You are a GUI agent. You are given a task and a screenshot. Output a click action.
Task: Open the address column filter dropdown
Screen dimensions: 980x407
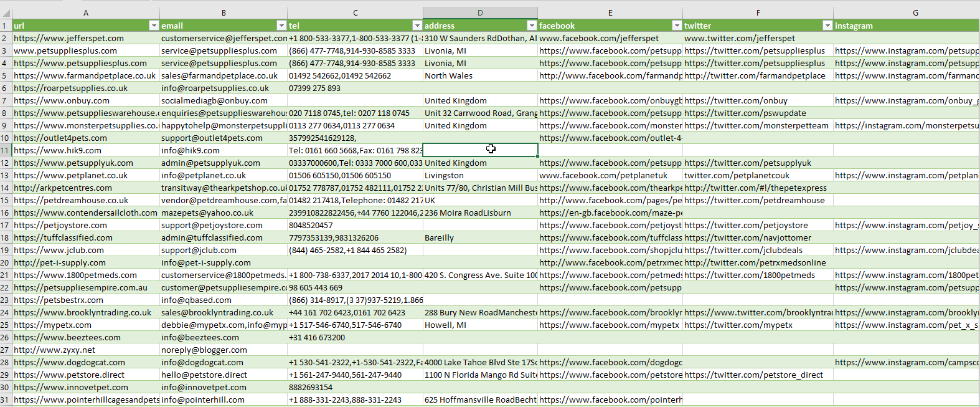click(x=532, y=26)
